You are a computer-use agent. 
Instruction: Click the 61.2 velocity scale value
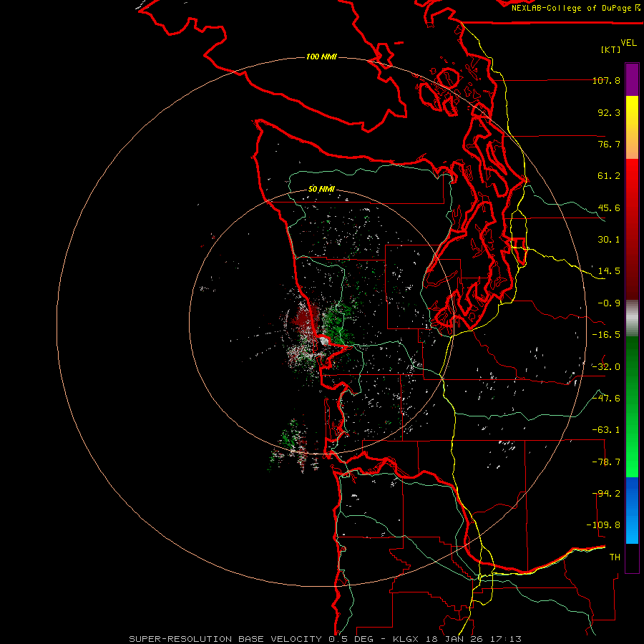coord(609,176)
